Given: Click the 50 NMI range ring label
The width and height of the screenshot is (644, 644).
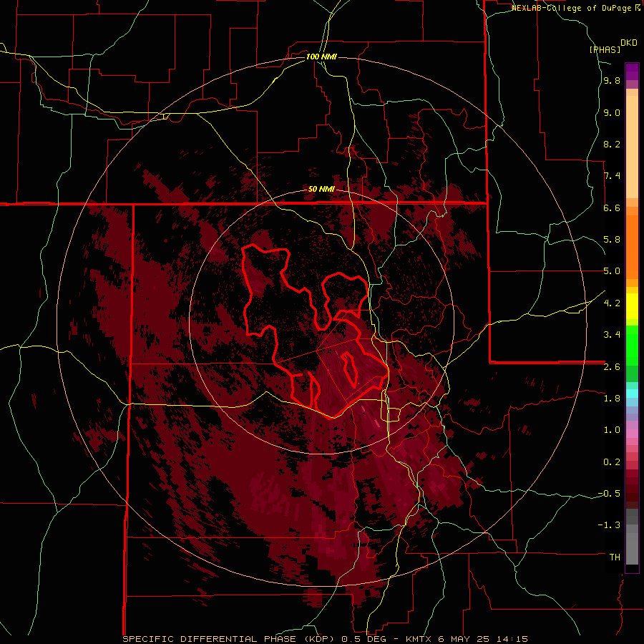Looking at the screenshot, I should pyautogui.click(x=321, y=190).
